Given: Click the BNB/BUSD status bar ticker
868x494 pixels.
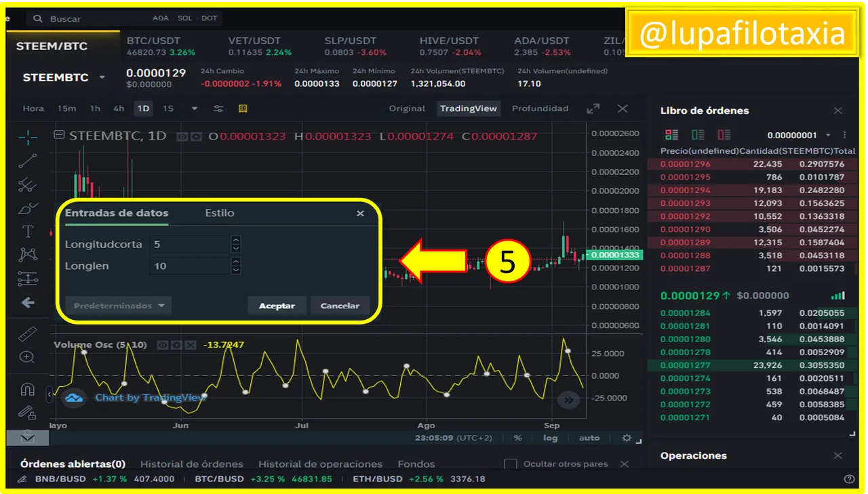Looking at the screenshot, I should (x=105, y=479).
